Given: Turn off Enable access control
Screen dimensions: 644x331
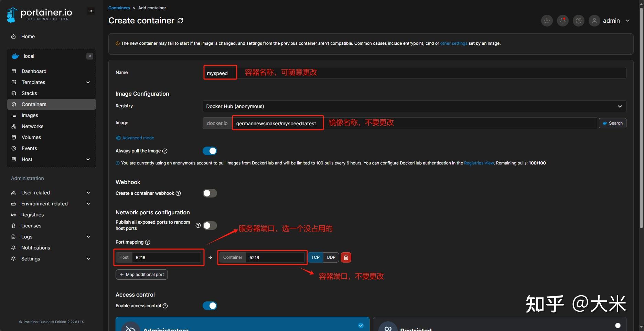Looking at the screenshot, I should click(x=210, y=306).
